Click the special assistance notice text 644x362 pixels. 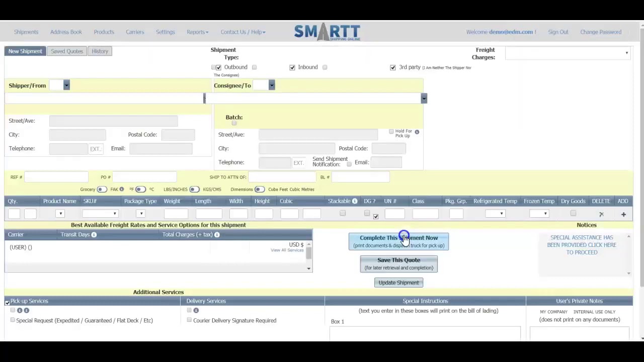(582, 245)
